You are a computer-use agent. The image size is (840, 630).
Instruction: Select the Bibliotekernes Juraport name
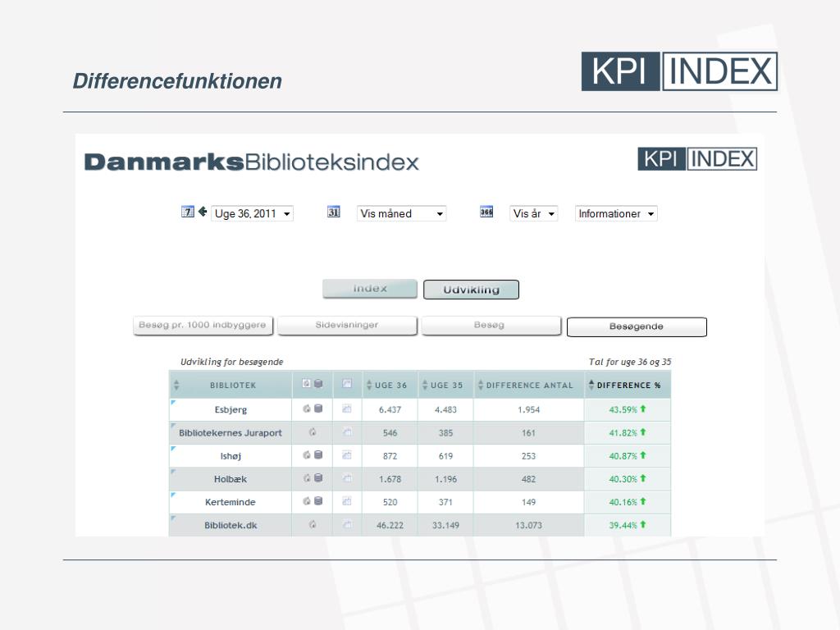click(231, 433)
